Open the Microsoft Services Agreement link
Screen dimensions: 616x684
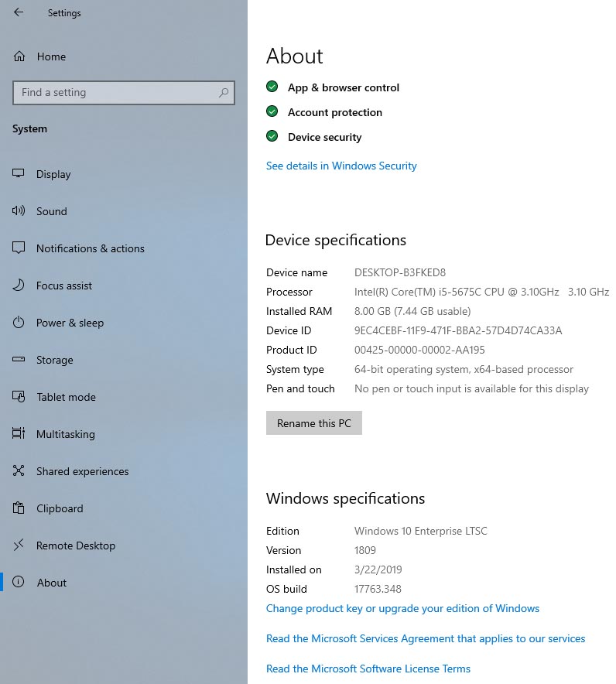(426, 638)
